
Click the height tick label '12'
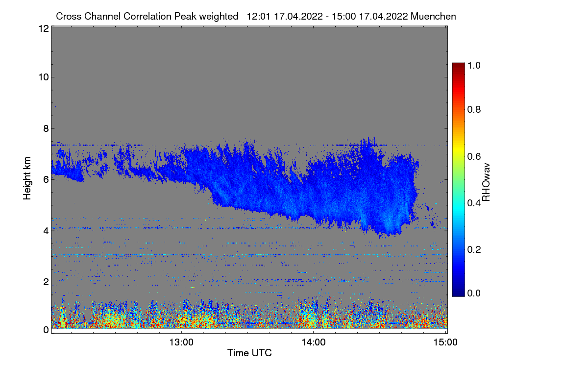43,28
